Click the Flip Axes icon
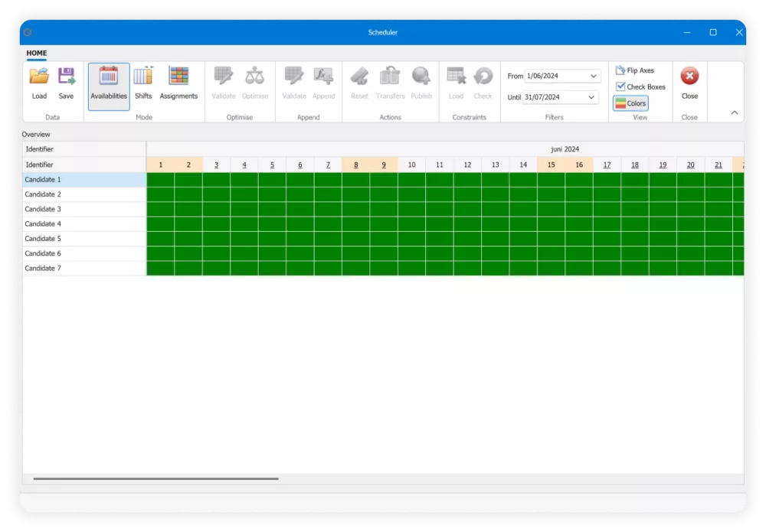The image size is (766, 532). point(620,70)
